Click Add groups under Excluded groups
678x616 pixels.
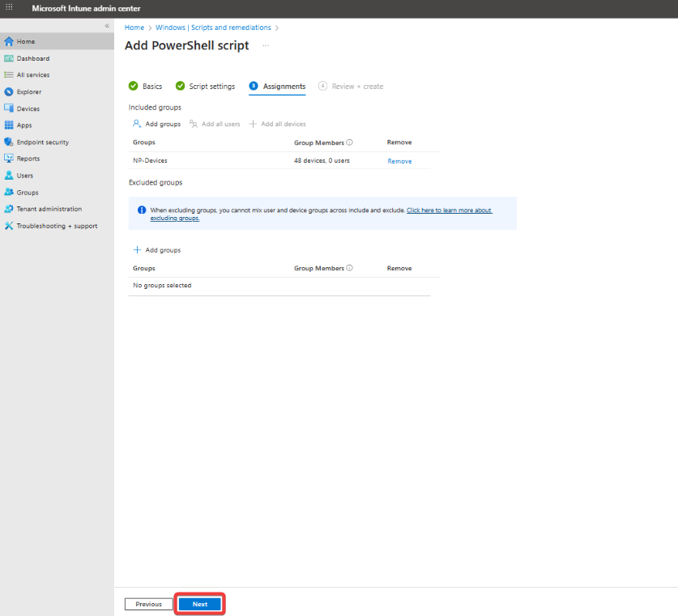[x=157, y=250]
